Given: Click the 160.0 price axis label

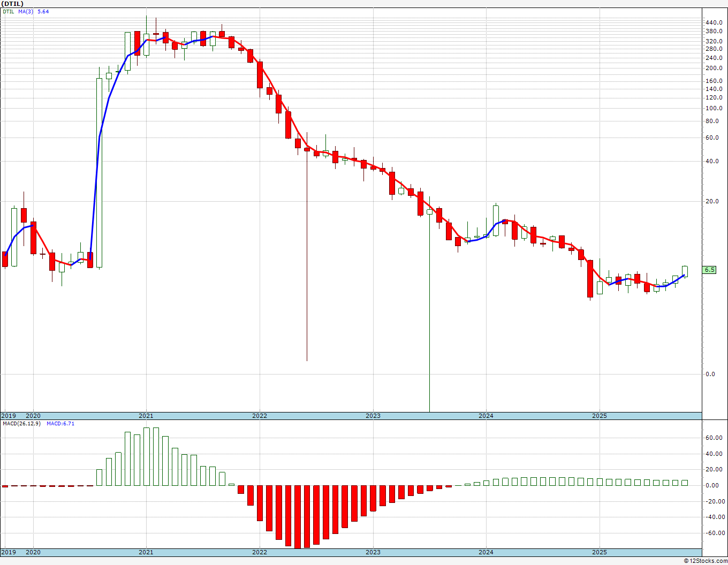Looking at the screenshot, I should (x=714, y=81).
